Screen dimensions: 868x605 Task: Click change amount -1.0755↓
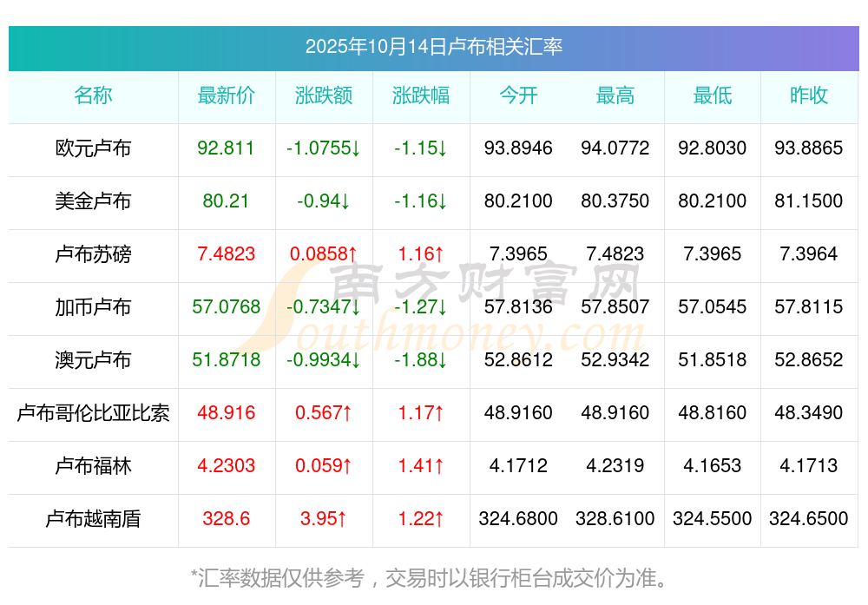coord(323,148)
